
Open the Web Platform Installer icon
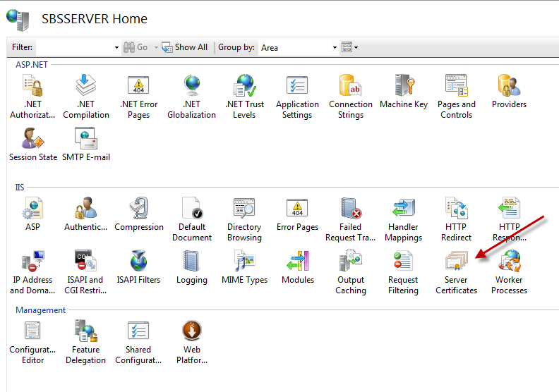coord(191,333)
